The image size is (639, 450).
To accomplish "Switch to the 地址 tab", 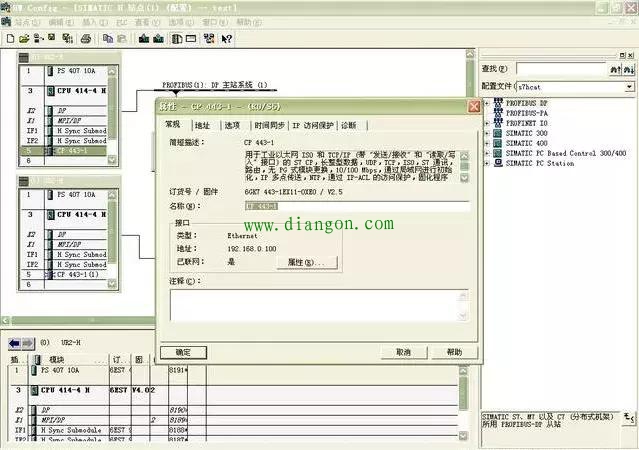I will click(x=203, y=126).
